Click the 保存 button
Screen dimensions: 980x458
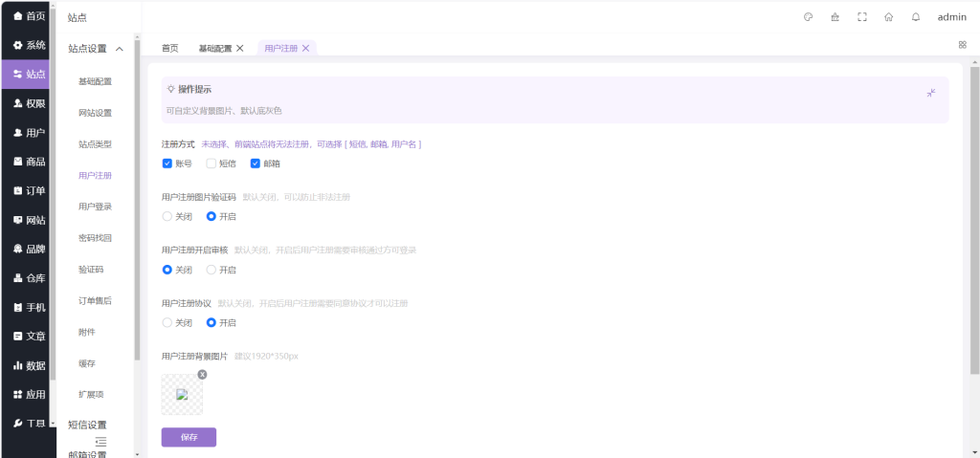tap(189, 437)
